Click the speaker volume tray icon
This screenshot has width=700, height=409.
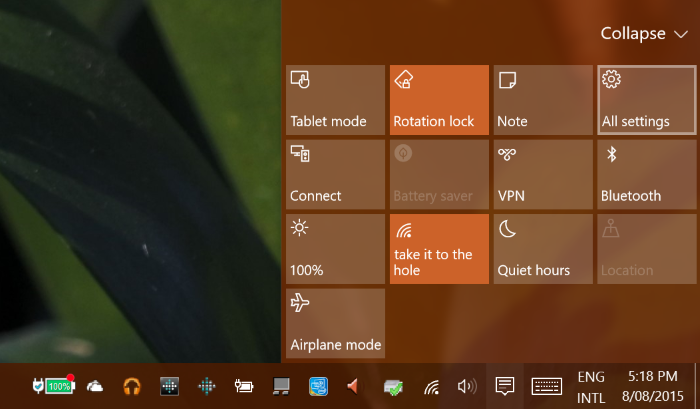467,387
